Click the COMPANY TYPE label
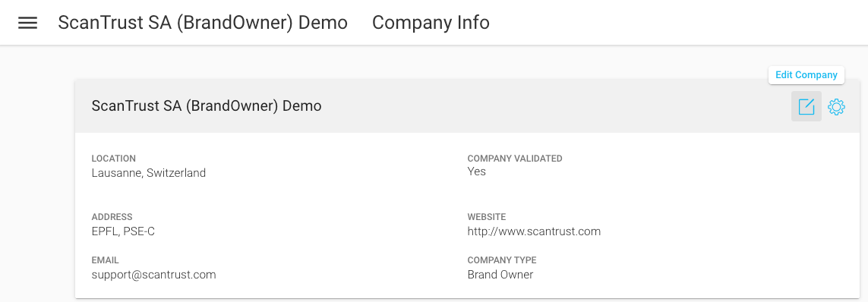This screenshot has width=868, height=302. click(501, 260)
